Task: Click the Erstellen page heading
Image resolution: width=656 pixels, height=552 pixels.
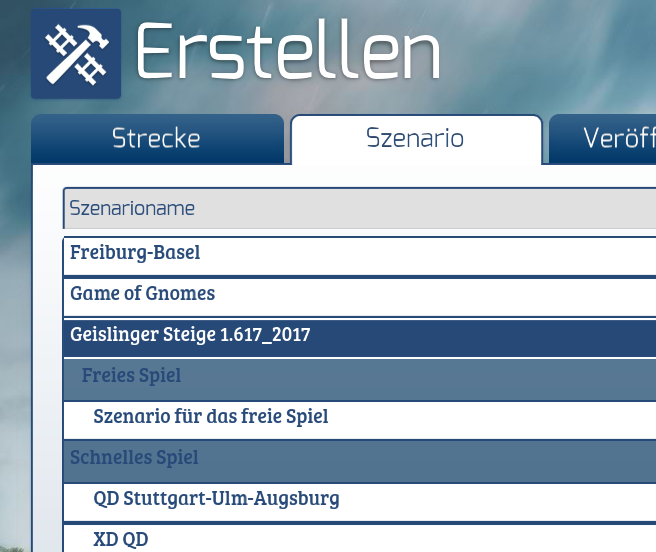Action: (288, 52)
